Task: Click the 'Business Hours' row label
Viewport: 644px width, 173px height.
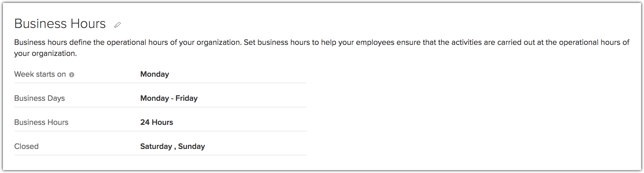Action: (x=41, y=123)
